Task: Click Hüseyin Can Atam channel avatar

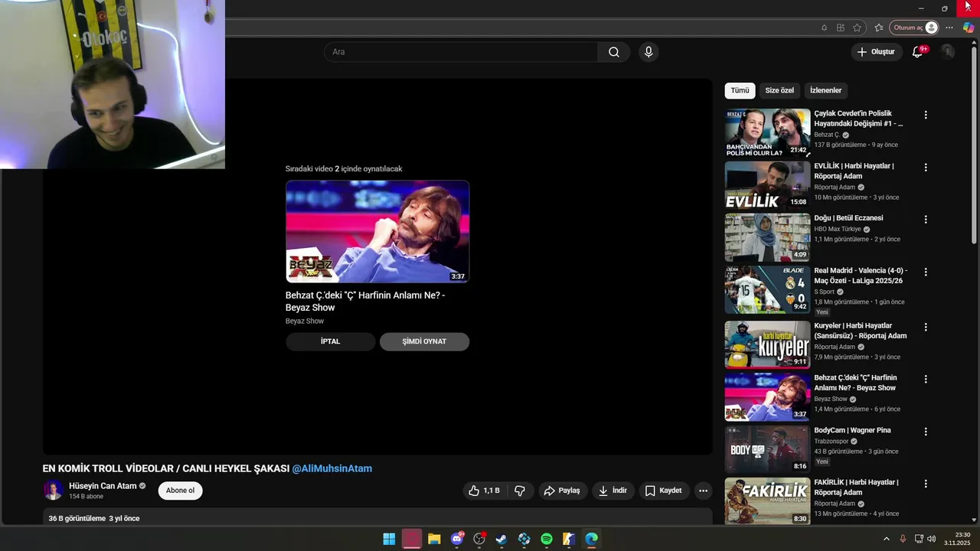Action: click(x=54, y=491)
